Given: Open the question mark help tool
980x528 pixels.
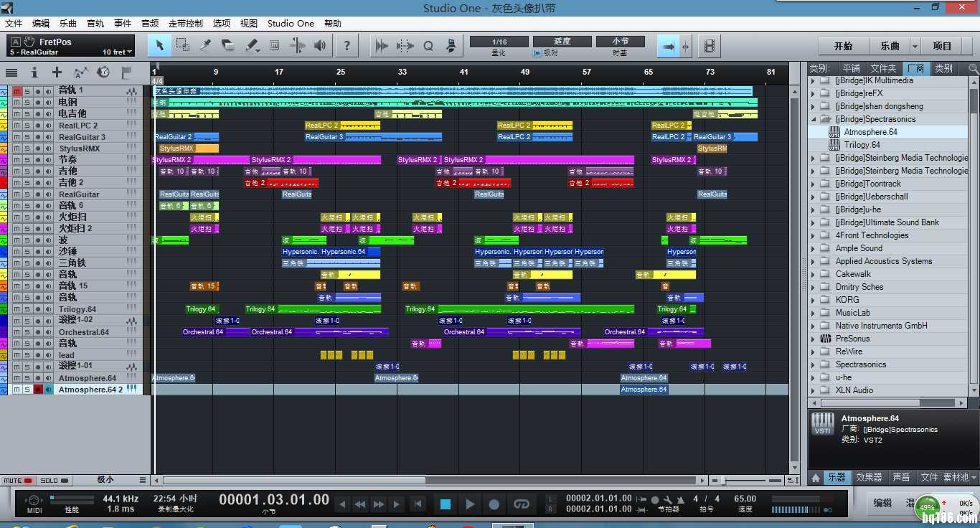Looking at the screenshot, I should pos(347,46).
